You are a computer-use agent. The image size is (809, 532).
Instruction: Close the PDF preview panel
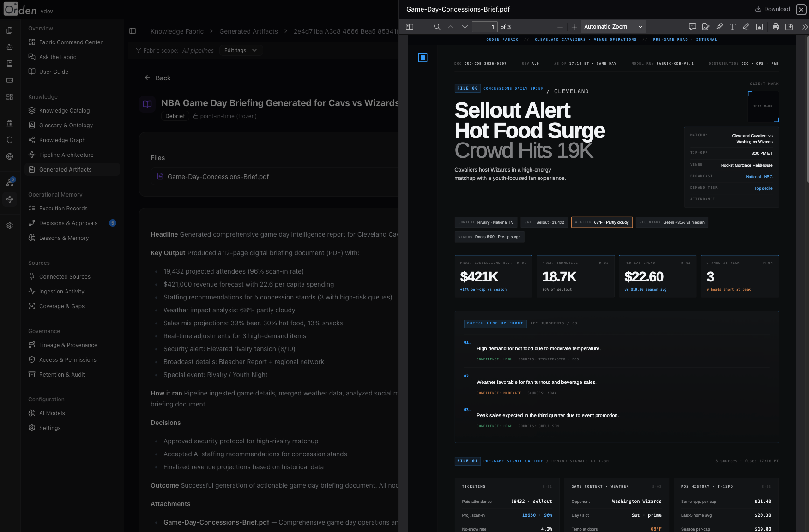coord(801,9)
